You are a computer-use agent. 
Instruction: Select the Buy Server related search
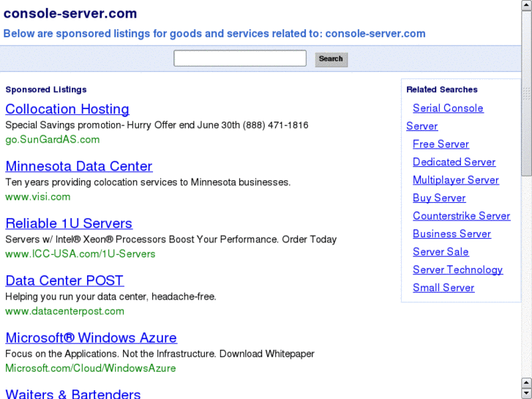[x=439, y=198]
